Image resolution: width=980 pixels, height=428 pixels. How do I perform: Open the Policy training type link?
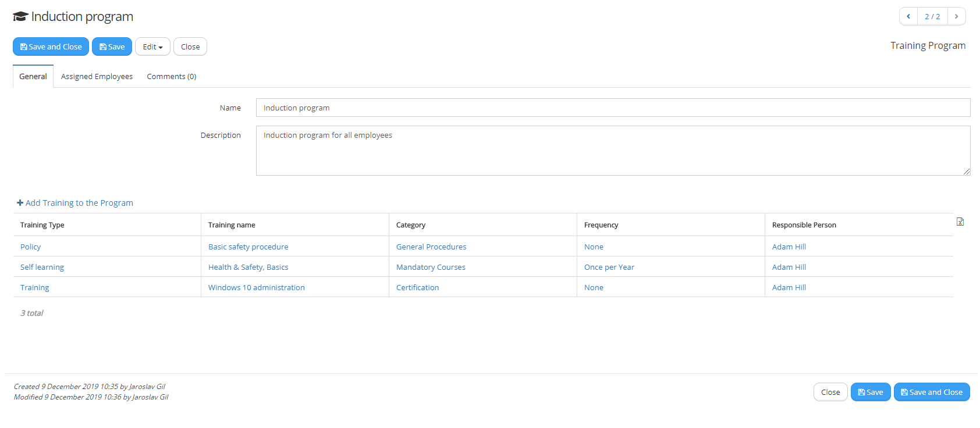(30, 247)
